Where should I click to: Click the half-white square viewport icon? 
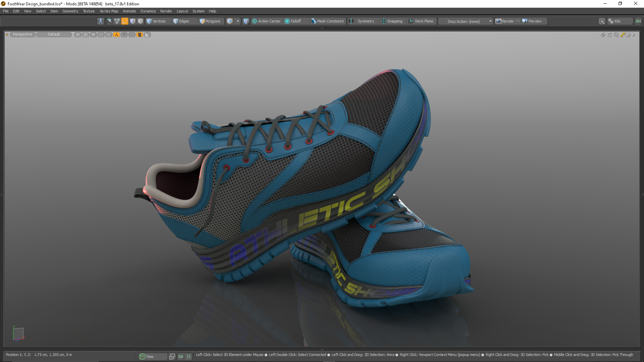coord(147,35)
